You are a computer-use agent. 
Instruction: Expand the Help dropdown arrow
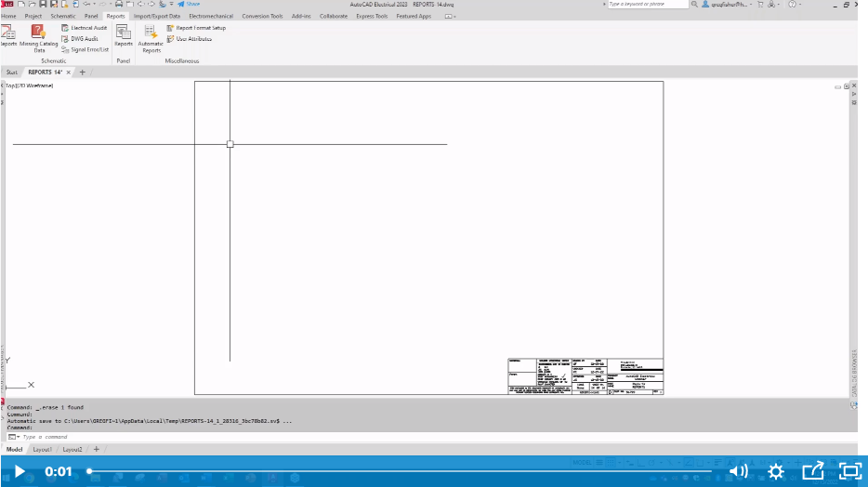click(x=800, y=4)
